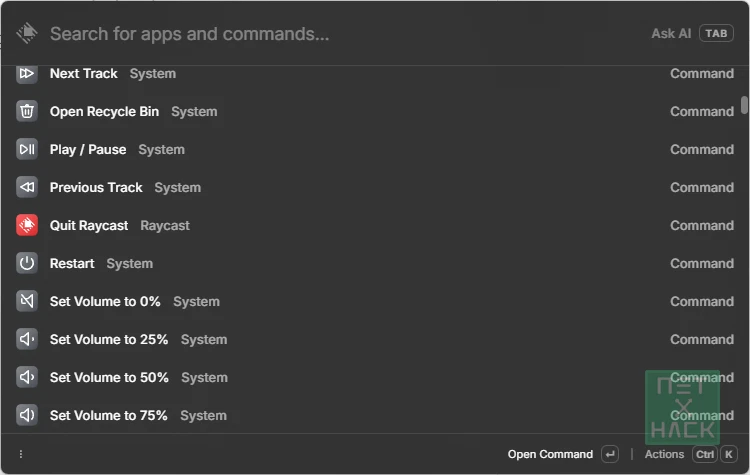Click the TAB key badge
This screenshot has width=750, height=475.
click(x=716, y=33)
